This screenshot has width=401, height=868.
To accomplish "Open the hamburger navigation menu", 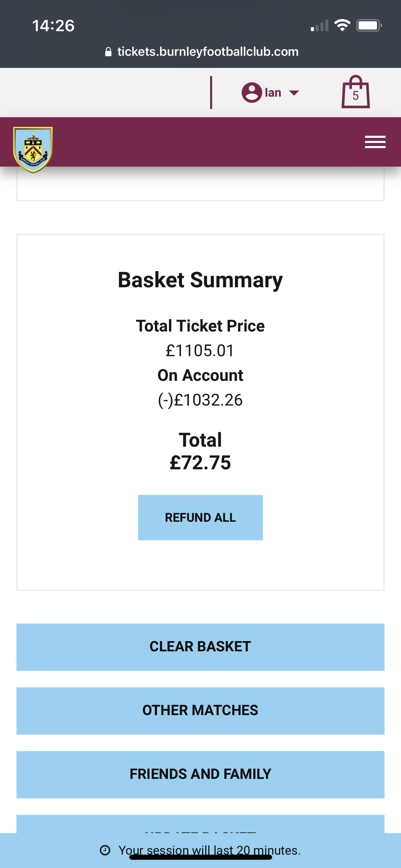I will point(375,142).
